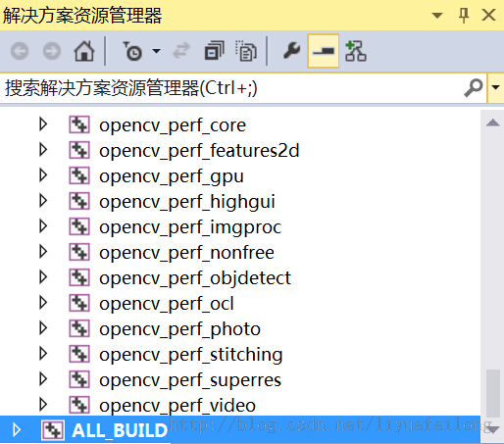This screenshot has height=444, width=504.
Task: Click the Back navigation arrow
Action: pos(20,51)
